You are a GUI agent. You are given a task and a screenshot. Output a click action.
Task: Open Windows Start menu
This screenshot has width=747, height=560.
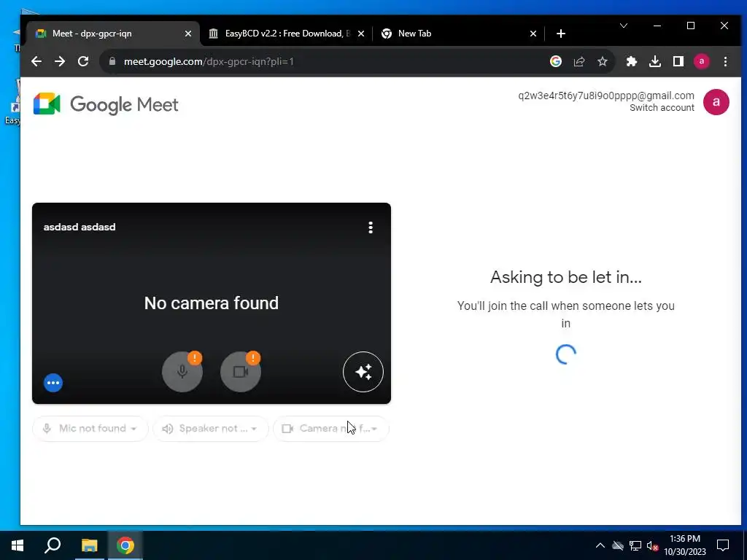pos(18,545)
